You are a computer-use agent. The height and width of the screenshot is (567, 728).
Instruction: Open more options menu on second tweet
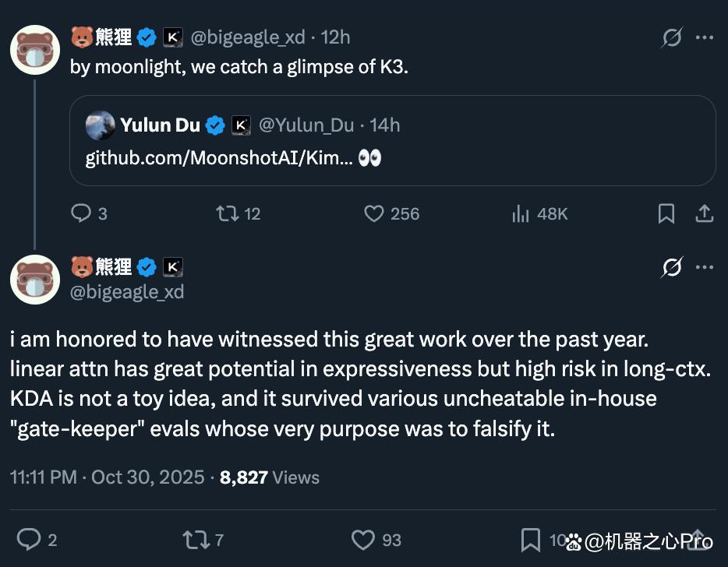(705, 268)
